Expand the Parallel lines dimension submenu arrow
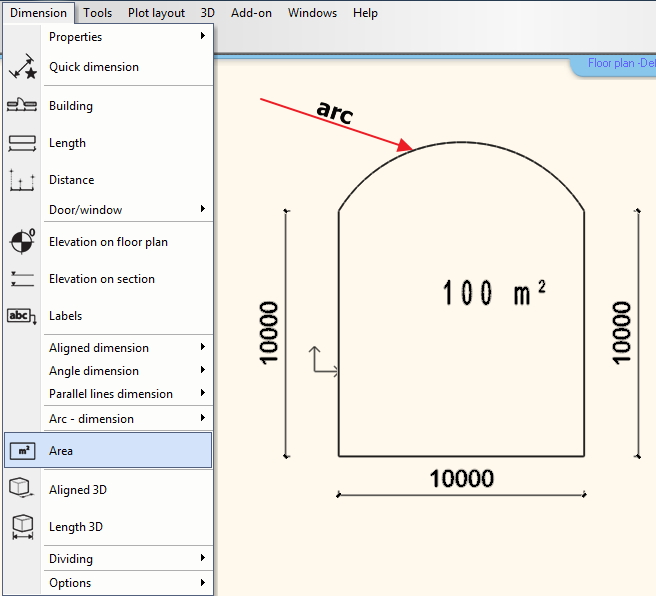 [x=203, y=392]
